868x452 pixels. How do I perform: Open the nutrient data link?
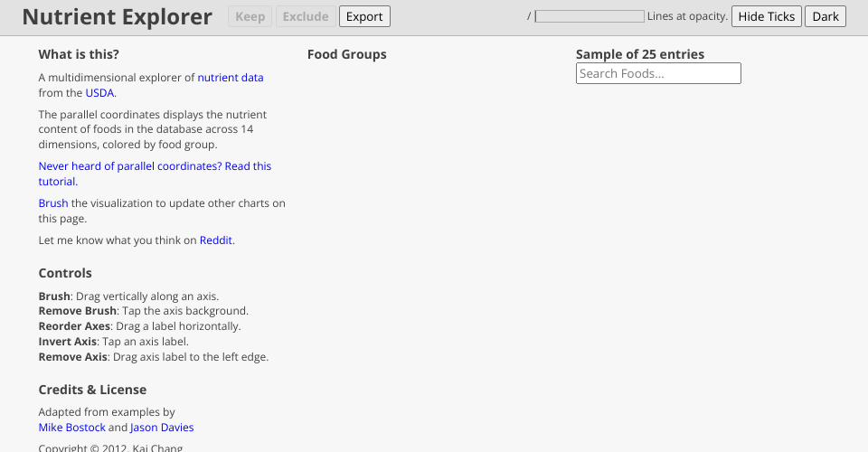point(231,78)
